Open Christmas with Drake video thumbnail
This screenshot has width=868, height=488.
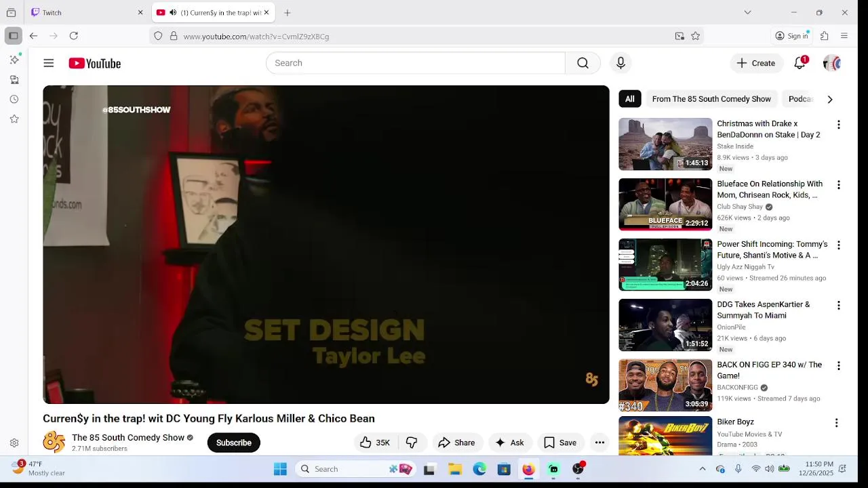pyautogui.click(x=665, y=144)
